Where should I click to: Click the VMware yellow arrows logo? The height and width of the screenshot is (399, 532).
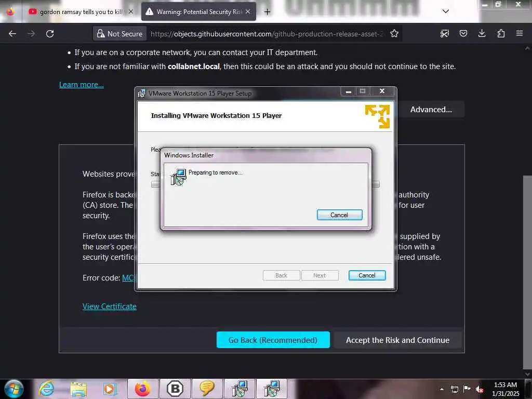point(377,116)
